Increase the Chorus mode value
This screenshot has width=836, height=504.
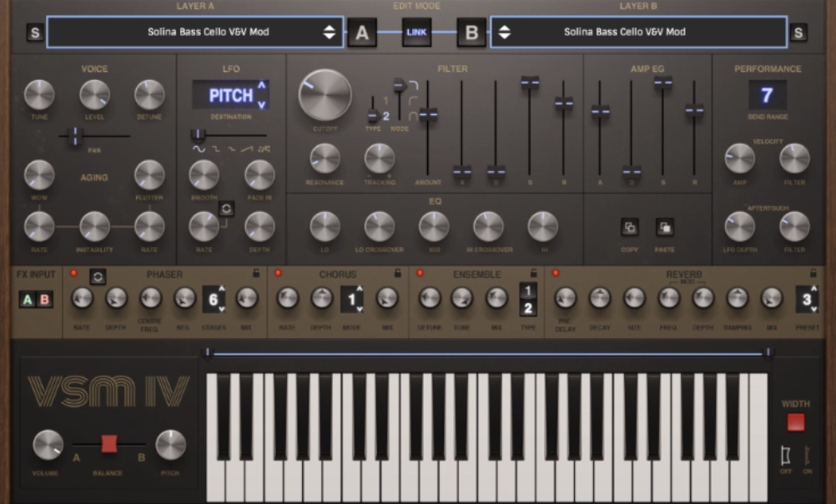(360, 289)
